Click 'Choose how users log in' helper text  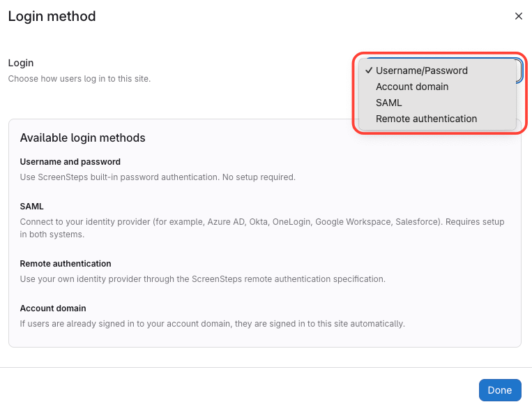[79, 78]
